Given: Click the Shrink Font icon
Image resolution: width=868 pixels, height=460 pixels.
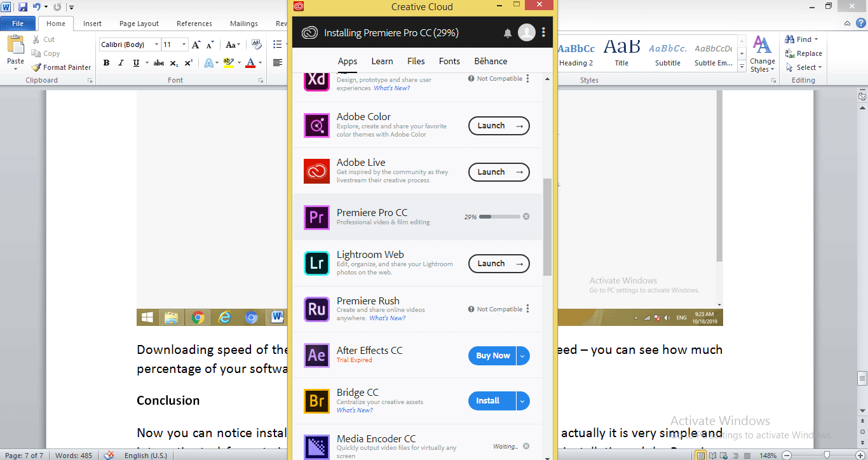Looking at the screenshot, I should point(209,44).
